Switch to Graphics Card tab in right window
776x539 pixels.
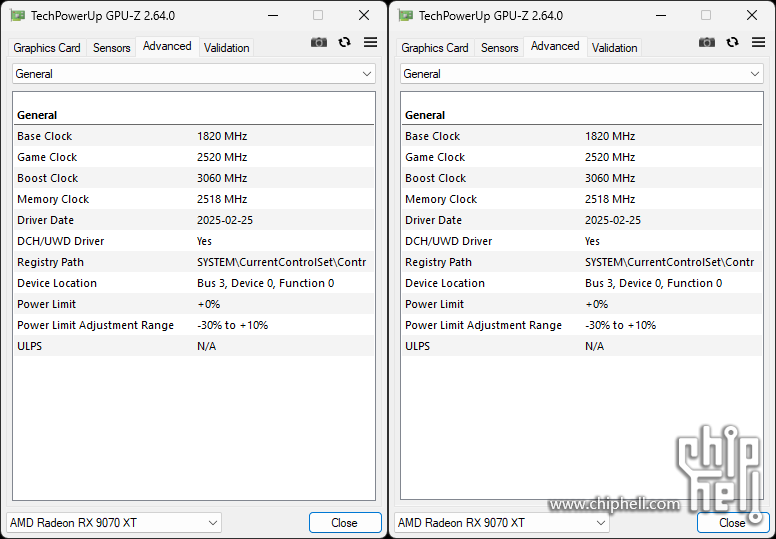tap(435, 48)
